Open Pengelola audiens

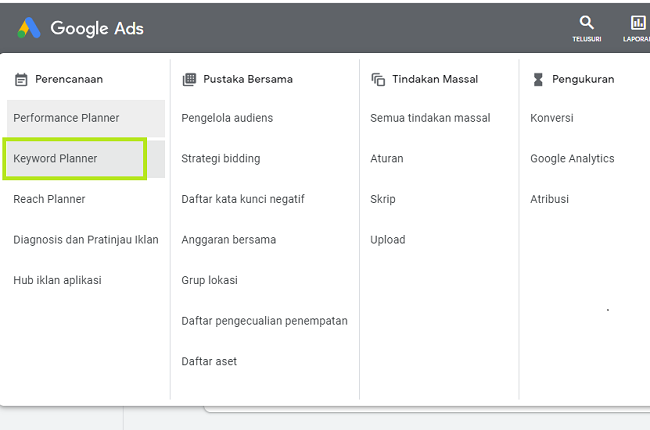click(x=227, y=118)
